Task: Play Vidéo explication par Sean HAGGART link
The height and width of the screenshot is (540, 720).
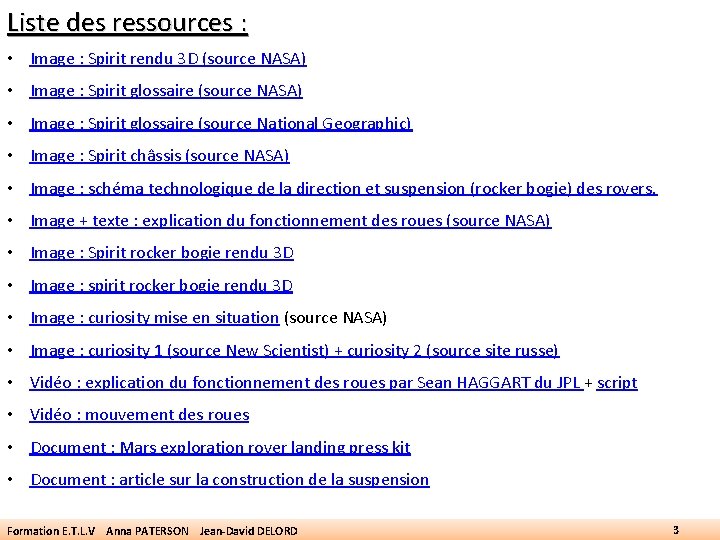Action: [306, 382]
